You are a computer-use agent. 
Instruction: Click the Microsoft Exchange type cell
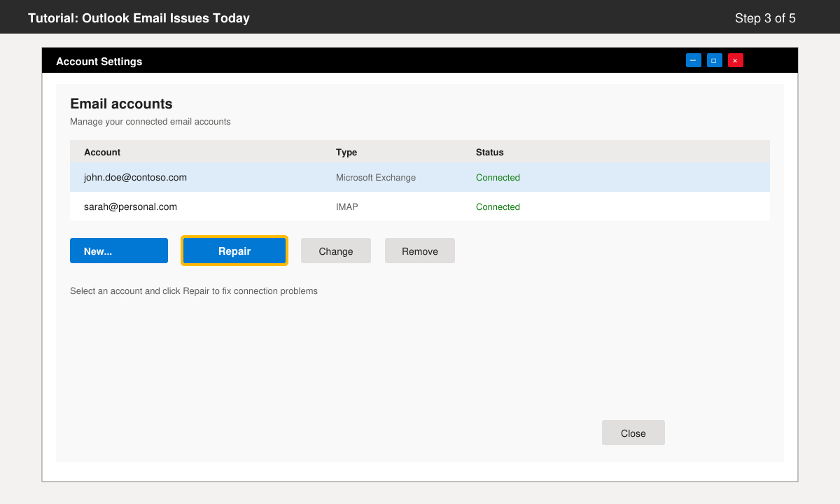point(376,178)
